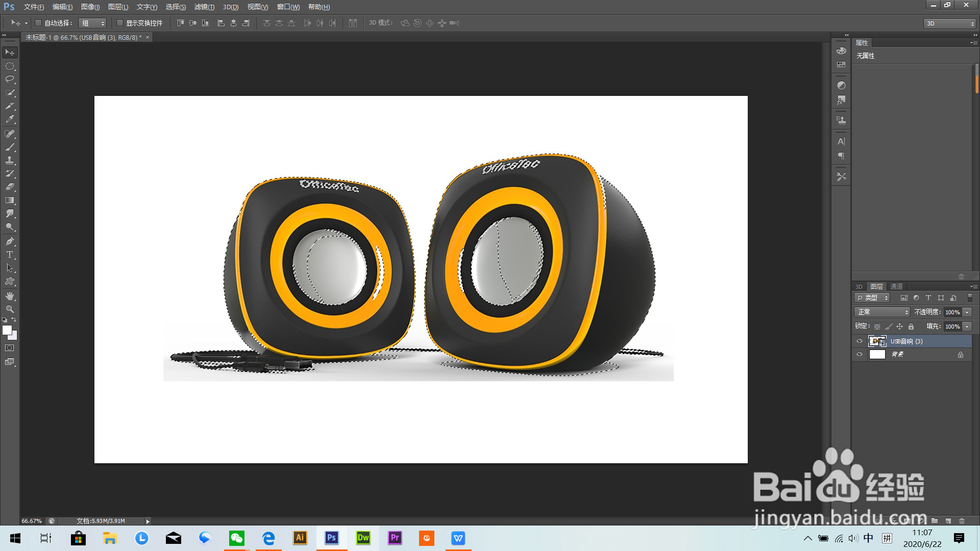Open the 滤镜 (Filter) menu
Screen dimensions: 980x551
point(204,7)
